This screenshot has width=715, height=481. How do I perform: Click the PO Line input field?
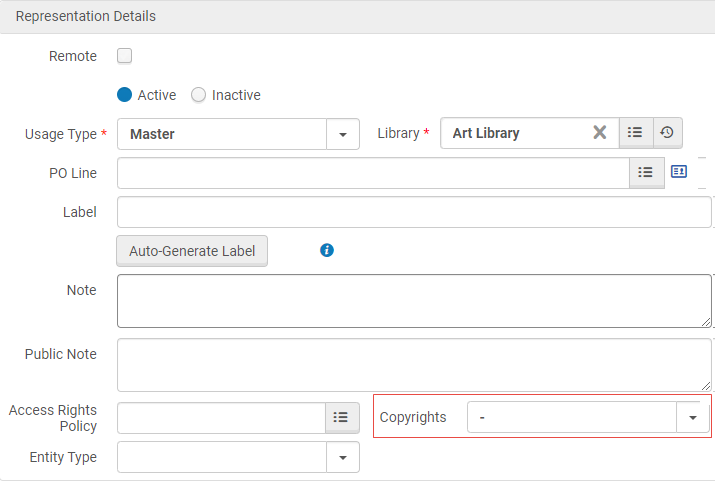tap(372, 172)
